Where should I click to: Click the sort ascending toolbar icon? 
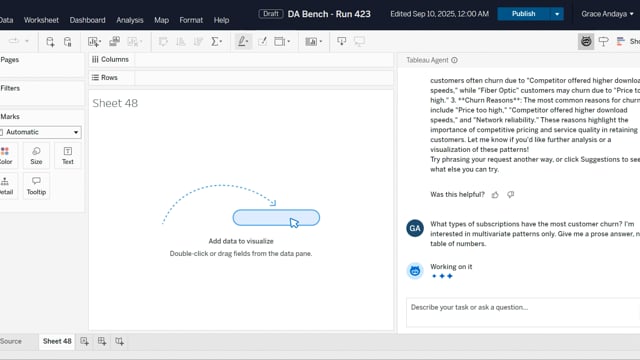[180, 42]
